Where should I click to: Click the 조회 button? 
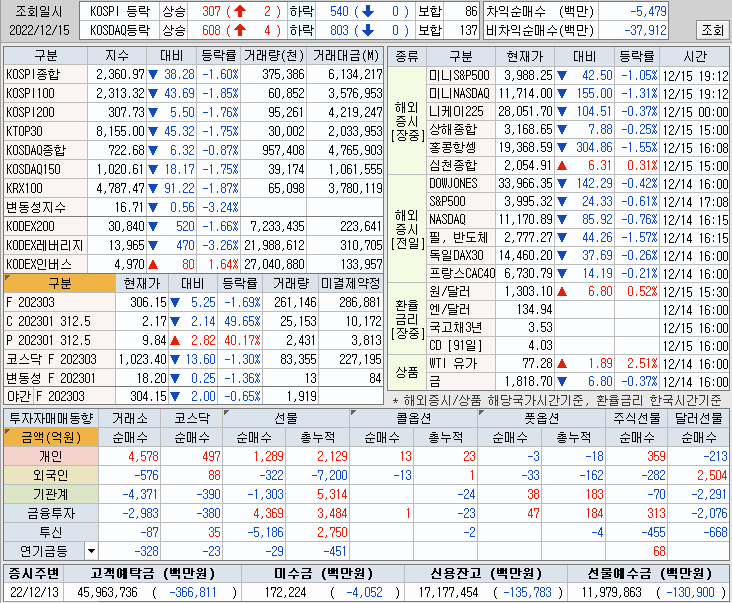[x=712, y=30]
